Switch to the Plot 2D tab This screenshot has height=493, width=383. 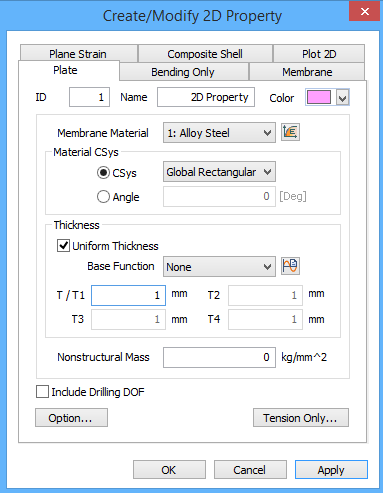tap(319, 53)
